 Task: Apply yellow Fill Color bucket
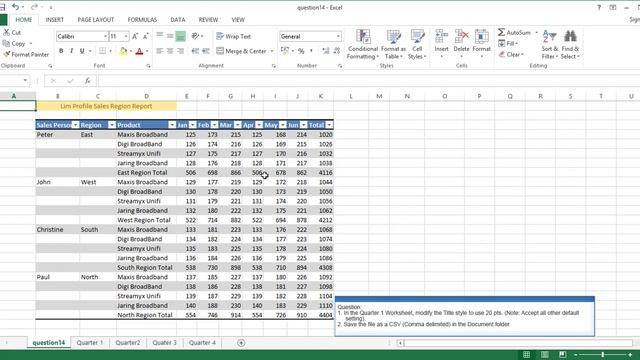[123, 51]
